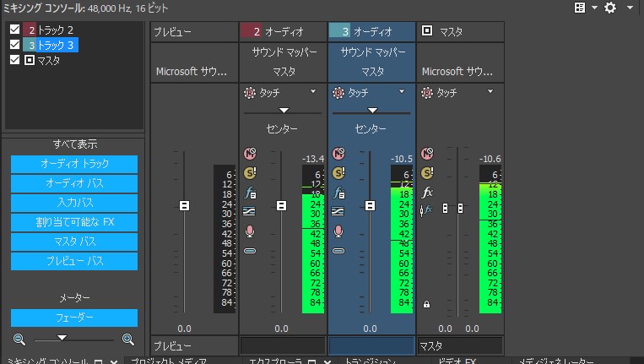This screenshot has width=644, height=364.
Task: Open layout icon dropdown arrow
Action: pos(595,8)
